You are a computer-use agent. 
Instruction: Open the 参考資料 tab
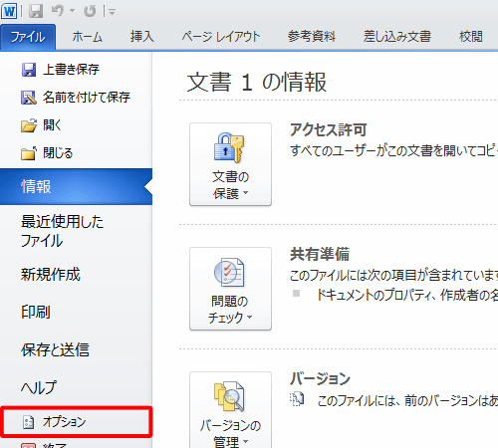pos(312,37)
